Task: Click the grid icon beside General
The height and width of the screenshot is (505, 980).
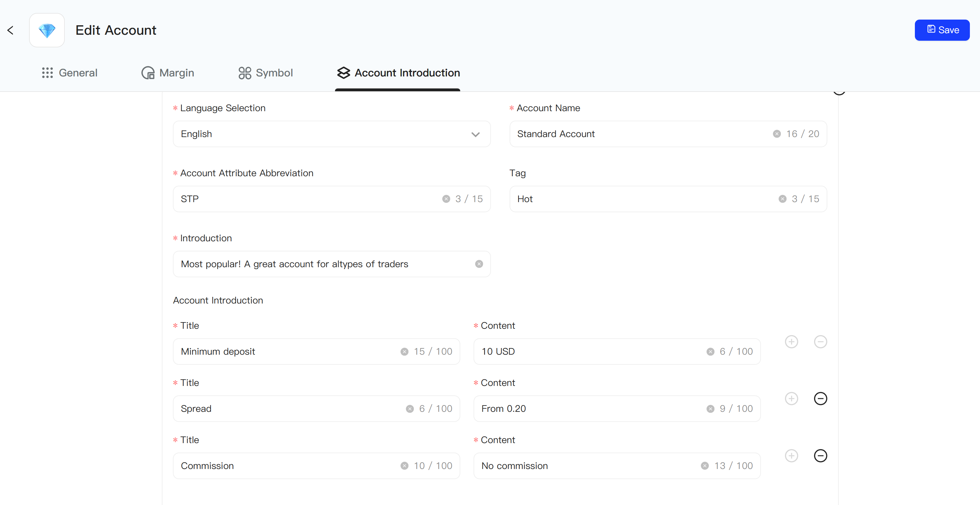Action: click(x=47, y=73)
